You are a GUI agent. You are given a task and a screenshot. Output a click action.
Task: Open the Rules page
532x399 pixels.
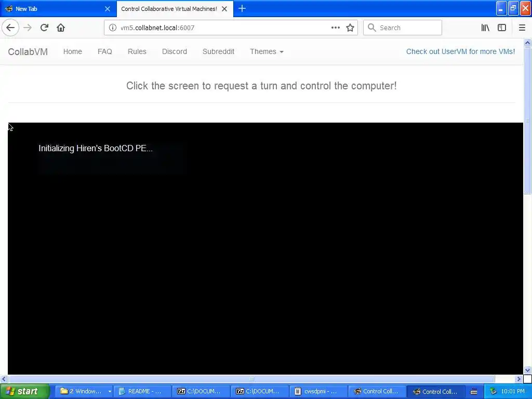pos(137,51)
